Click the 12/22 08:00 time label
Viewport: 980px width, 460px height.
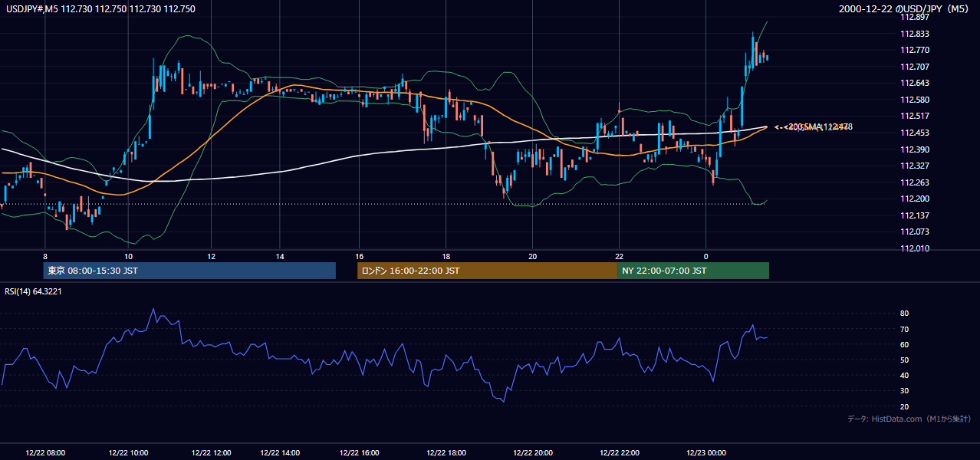pyautogui.click(x=45, y=452)
